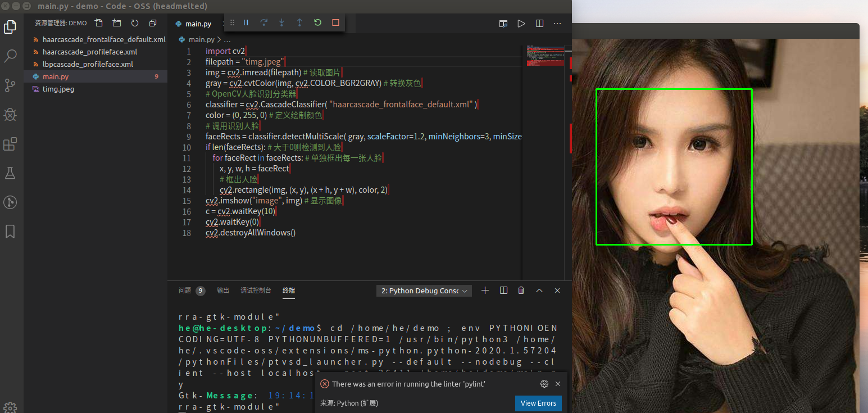This screenshot has height=413, width=868.
Task: Run the Python file with the play icon
Action: tap(521, 24)
